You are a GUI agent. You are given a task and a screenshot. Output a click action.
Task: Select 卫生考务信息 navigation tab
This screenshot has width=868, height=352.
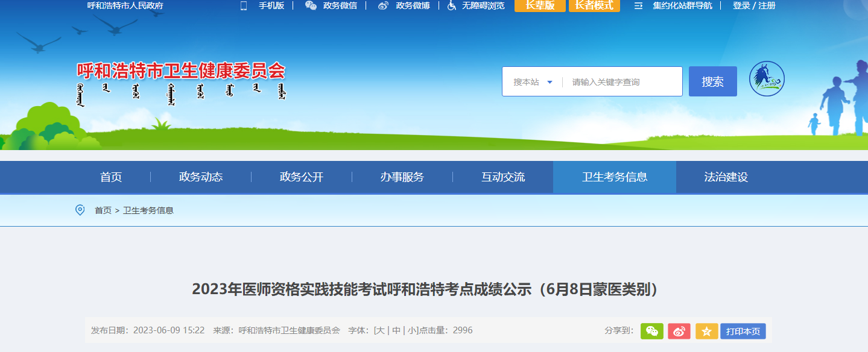[x=615, y=177]
